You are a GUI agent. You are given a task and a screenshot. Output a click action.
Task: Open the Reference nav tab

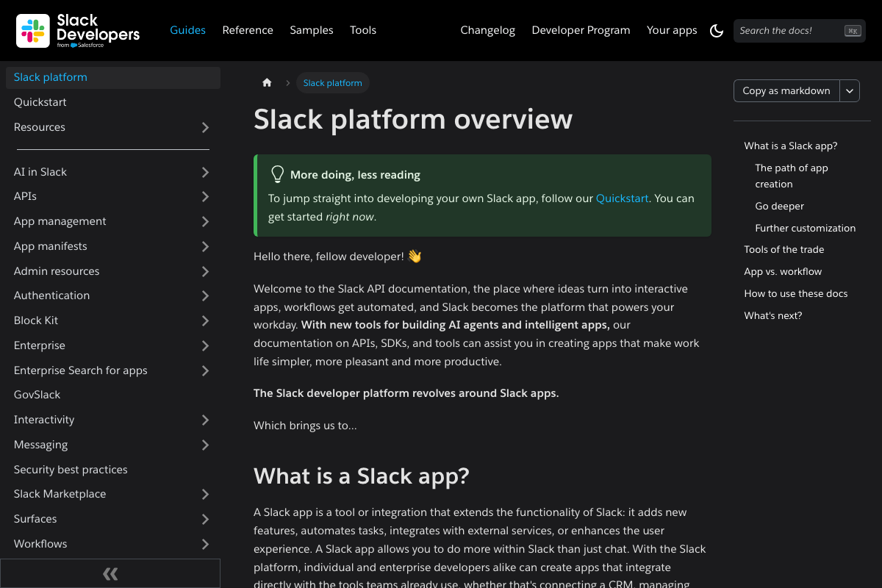tap(248, 30)
